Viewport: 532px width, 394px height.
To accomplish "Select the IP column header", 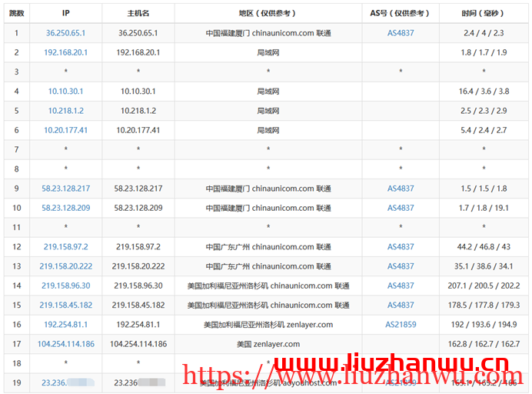I will click(66, 13).
